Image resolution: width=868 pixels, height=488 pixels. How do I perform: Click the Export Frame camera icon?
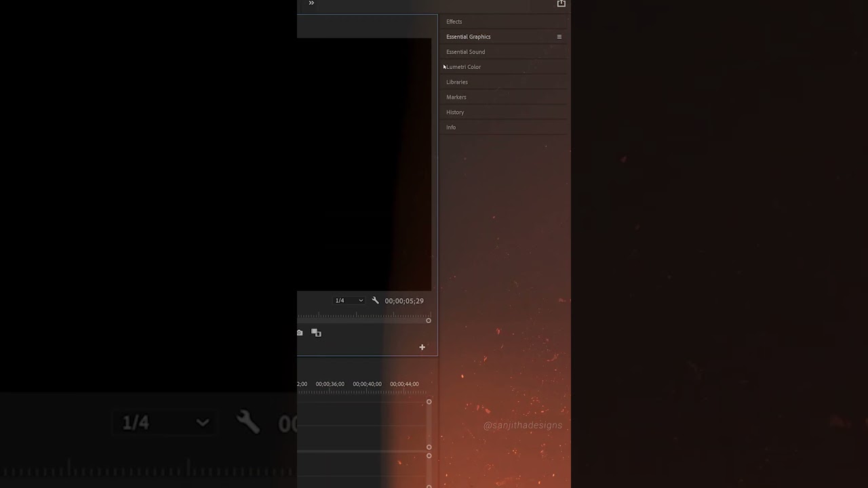coord(300,333)
